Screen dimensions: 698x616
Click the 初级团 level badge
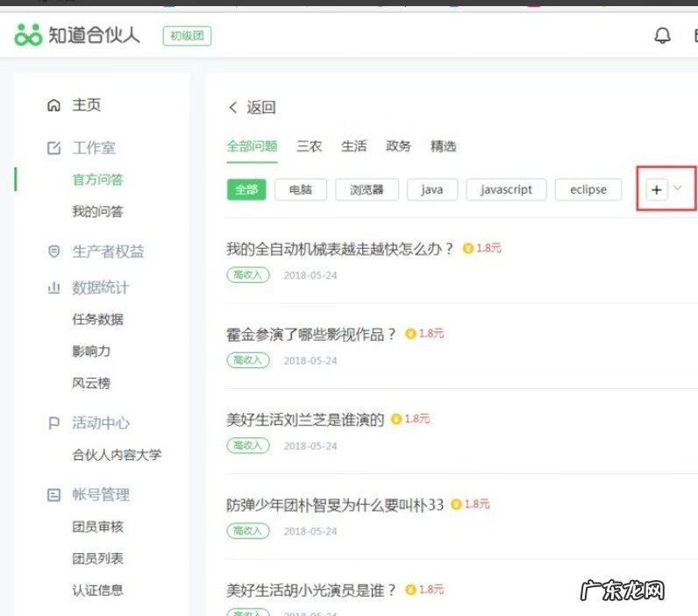(187, 36)
